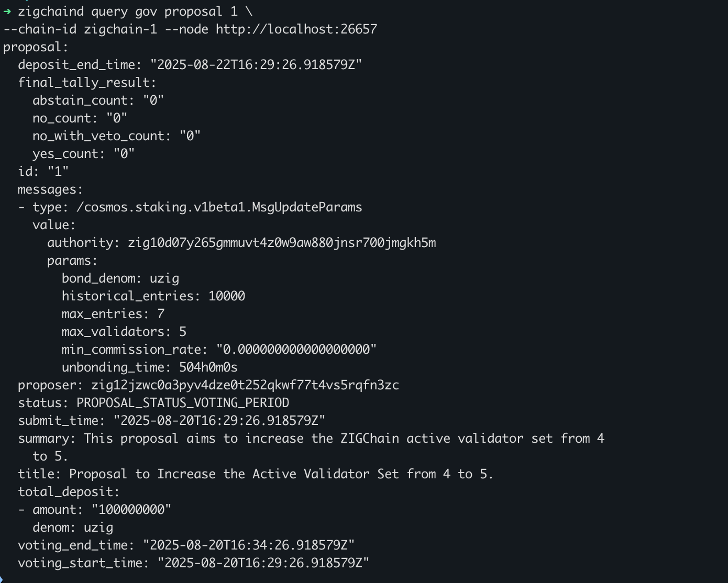Click the voting_end_time timestamp value
Viewport: 728px width, 583px height.
pos(249,545)
